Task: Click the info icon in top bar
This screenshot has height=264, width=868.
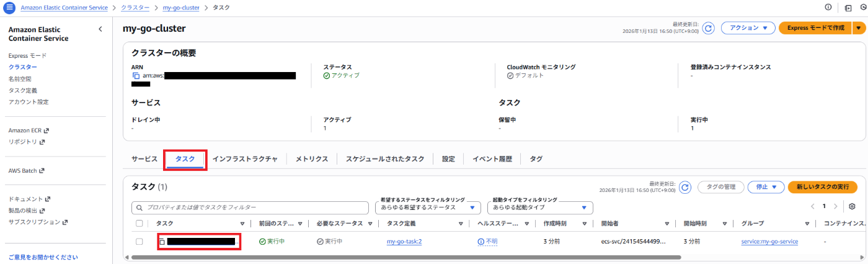Action: pos(828,7)
